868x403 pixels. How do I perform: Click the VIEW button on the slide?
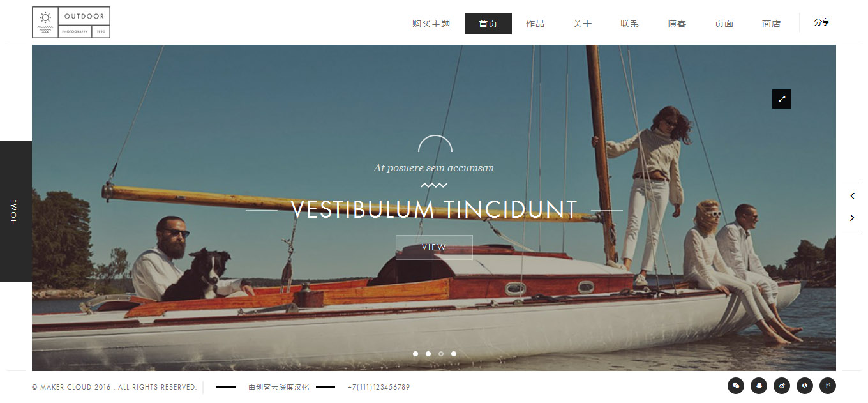(x=434, y=247)
